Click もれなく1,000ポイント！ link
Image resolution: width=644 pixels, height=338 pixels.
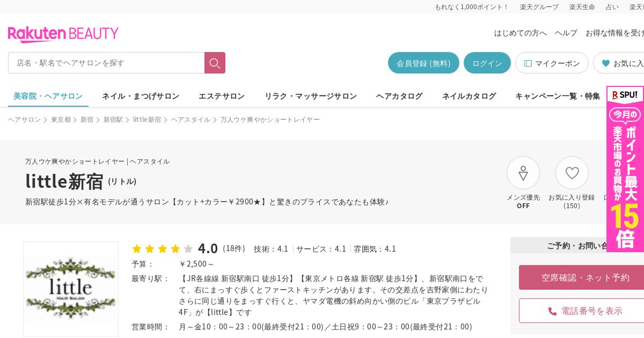(472, 7)
